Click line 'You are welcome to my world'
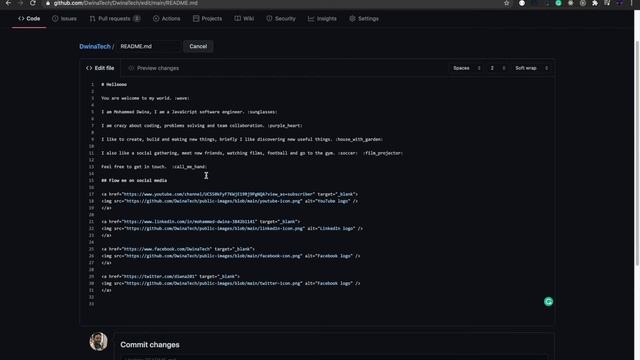Image resolution: width=640 pixels, height=360 pixels. pos(145,98)
